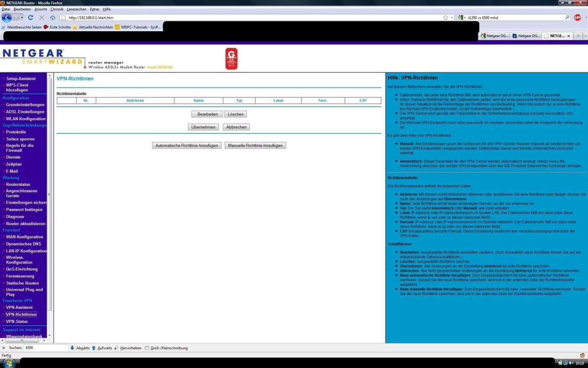The height and width of the screenshot is (368, 588).
Task: Click the Bearbeiten button under the policy table
Action: click(x=207, y=114)
